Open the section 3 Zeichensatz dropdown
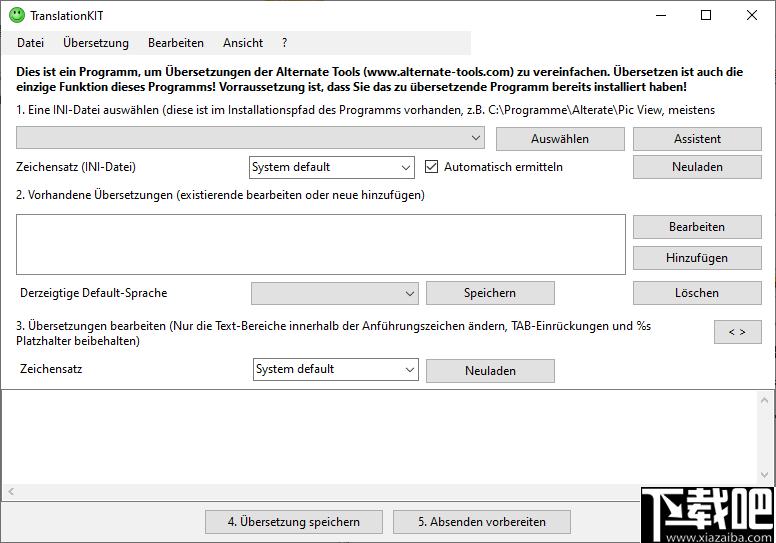This screenshot has width=776, height=543. point(336,370)
